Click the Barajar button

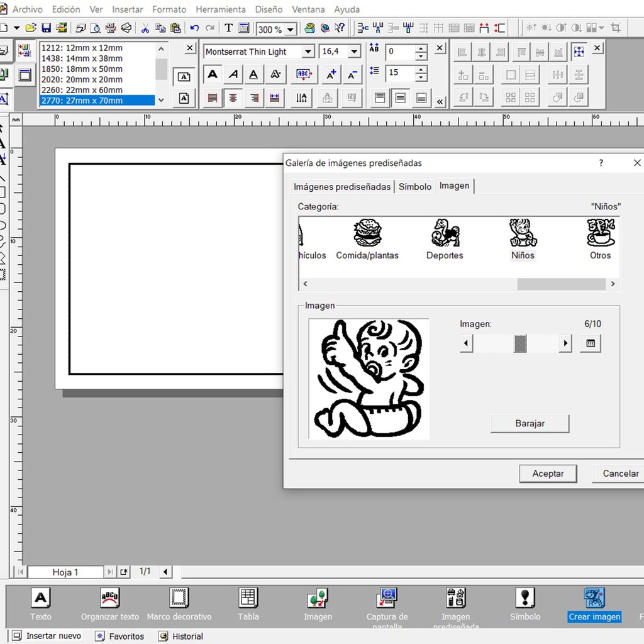[x=530, y=423]
